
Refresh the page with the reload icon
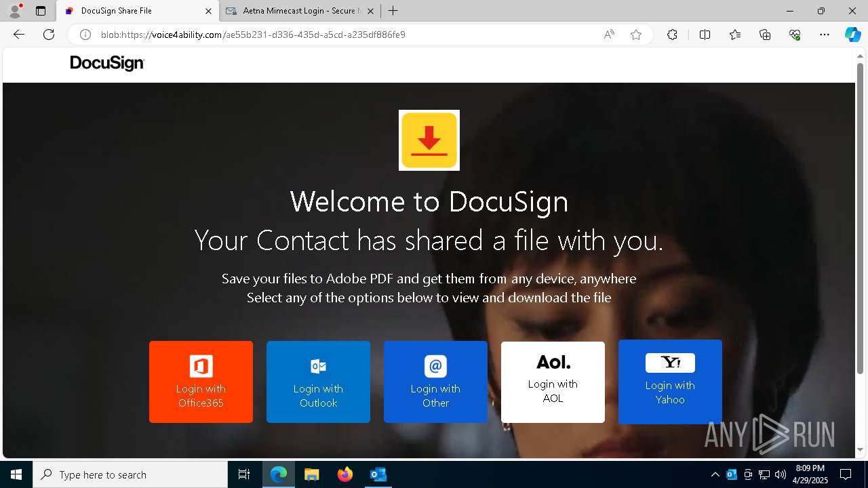[49, 35]
